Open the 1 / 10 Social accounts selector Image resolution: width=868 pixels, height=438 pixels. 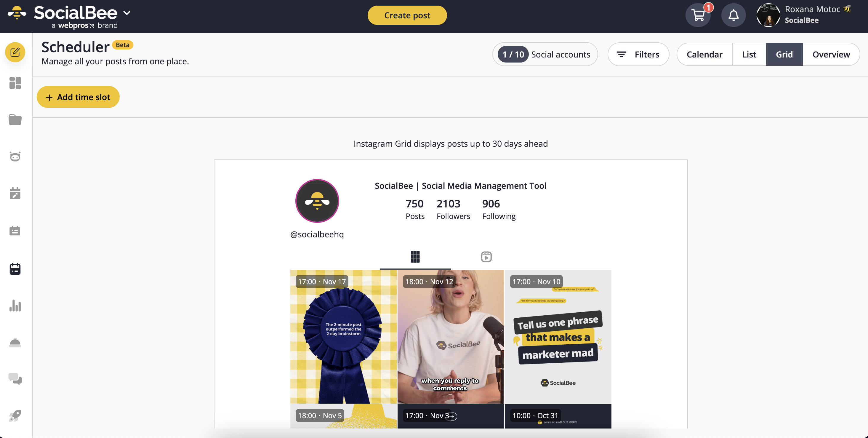point(545,54)
